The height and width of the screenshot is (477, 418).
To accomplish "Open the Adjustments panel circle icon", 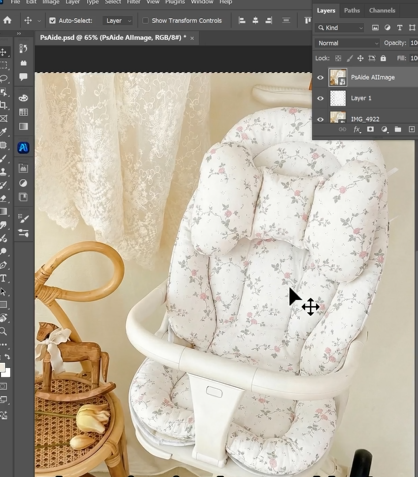I will [23, 183].
